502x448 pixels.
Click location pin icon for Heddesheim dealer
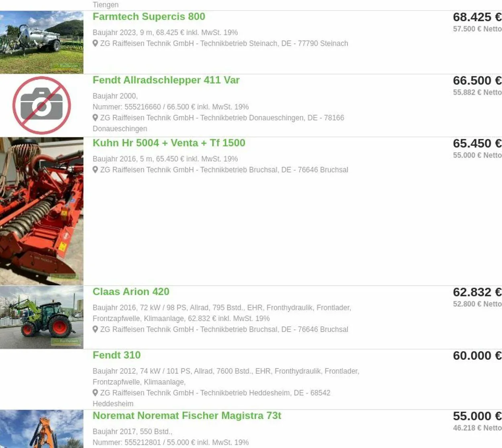click(x=95, y=393)
